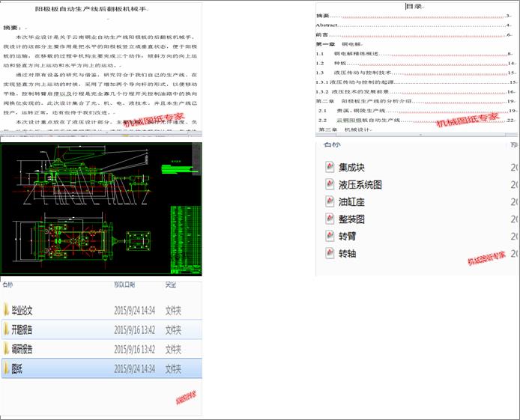
Task: Click the 文件夹 type cell of 毕业论文
Action: point(173,311)
